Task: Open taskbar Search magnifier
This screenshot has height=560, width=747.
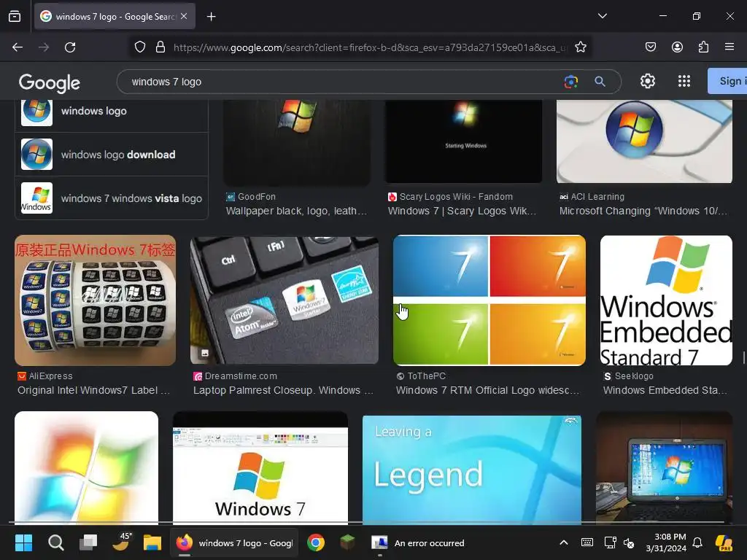Action: coord(55,542)
